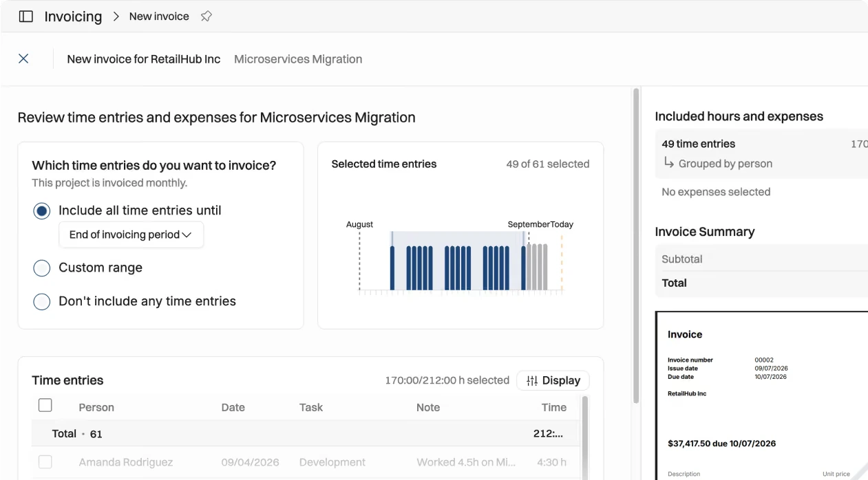
Task: Check the Amanda Rodriguez time entry checkbox
Action: [45, 462]
